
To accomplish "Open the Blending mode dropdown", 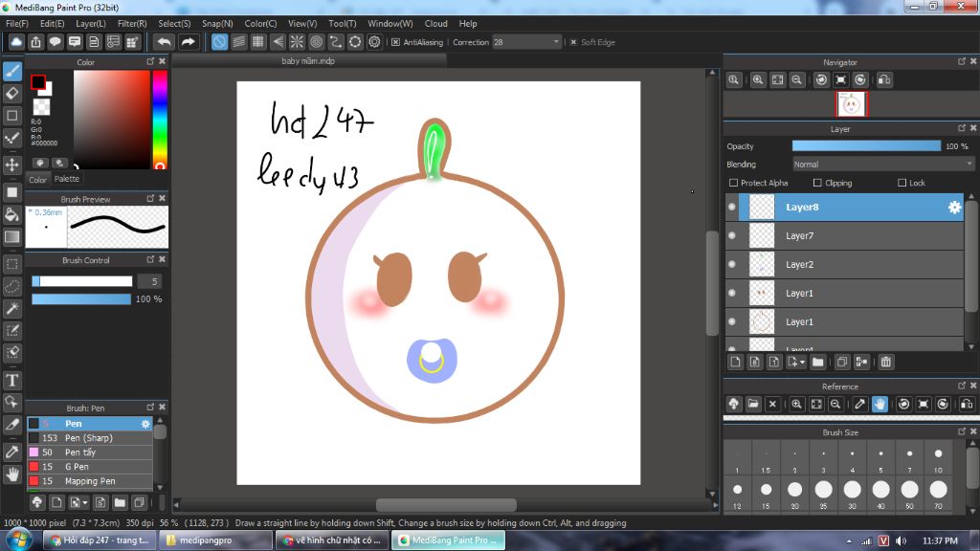I will click(x=882, y=165).
